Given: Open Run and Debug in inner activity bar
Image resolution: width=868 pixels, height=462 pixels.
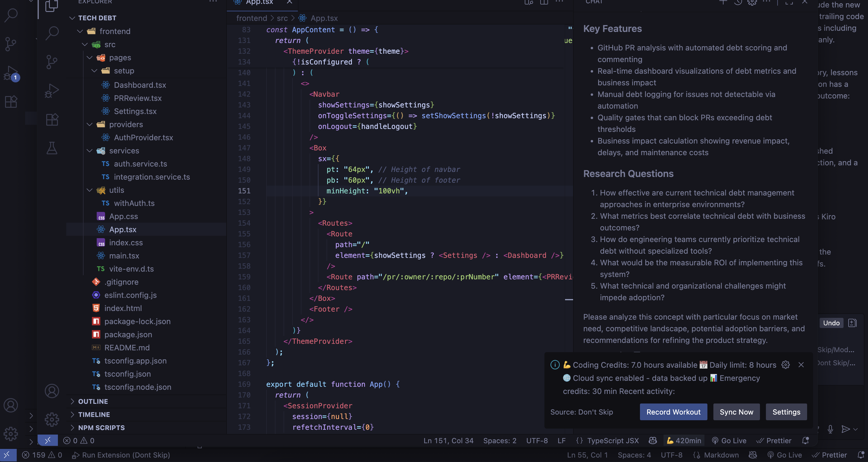Looking at the screenshot, I should [52, 91].
